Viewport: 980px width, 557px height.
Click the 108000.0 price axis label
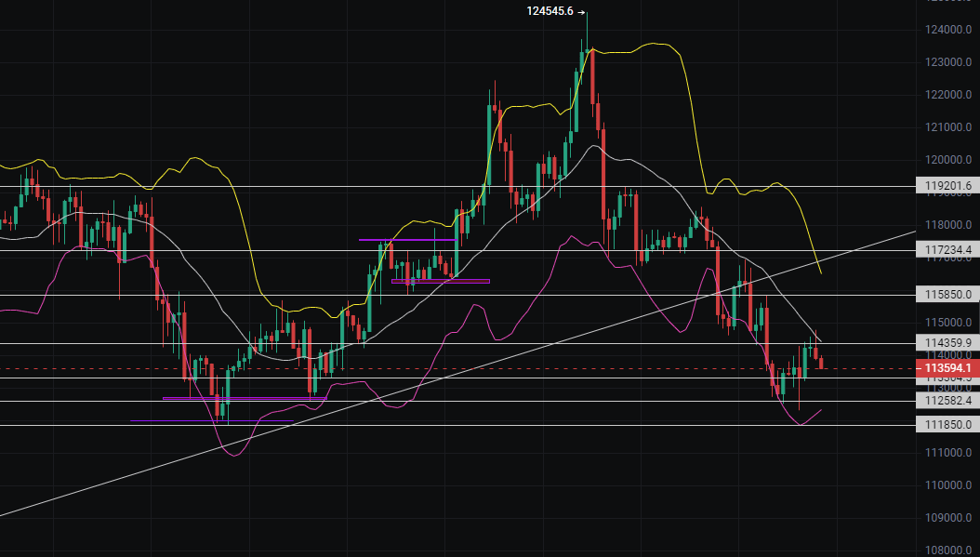pyautogui.click(x=948, y=550)
